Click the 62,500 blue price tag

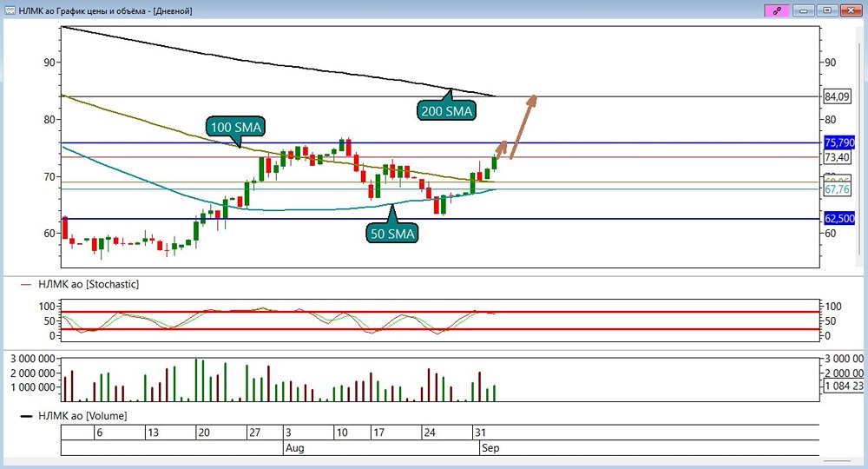839,219
